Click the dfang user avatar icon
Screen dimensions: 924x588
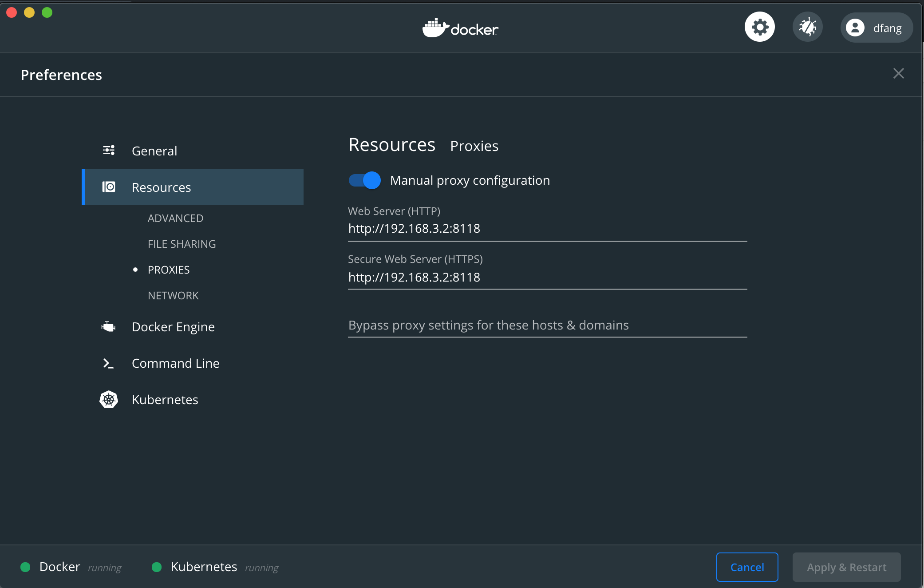click(855, 28)
